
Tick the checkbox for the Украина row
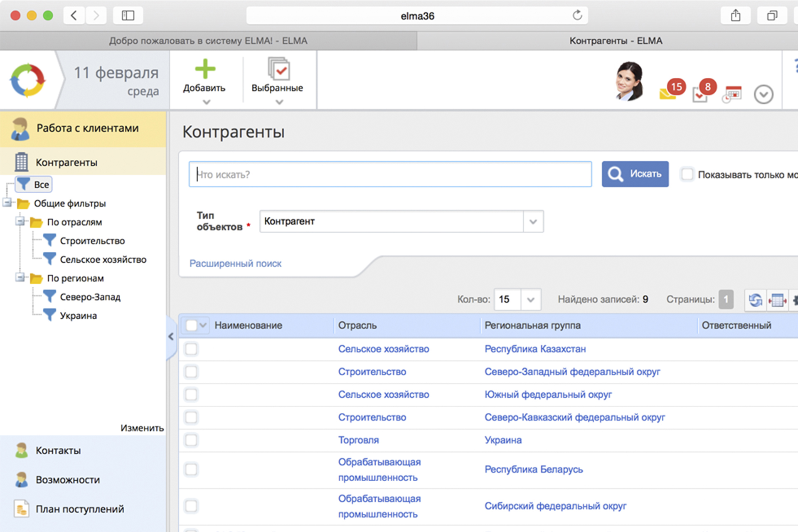tap(192, 440)
